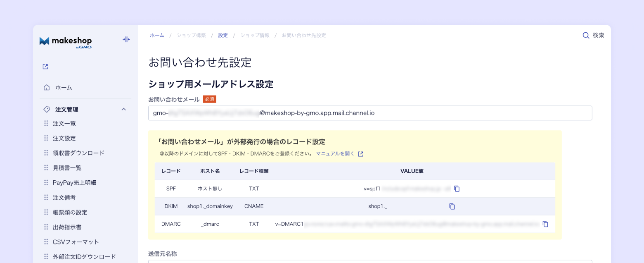Select the SPF record cell
Screen dimensions: 644x263
(171, 189)
